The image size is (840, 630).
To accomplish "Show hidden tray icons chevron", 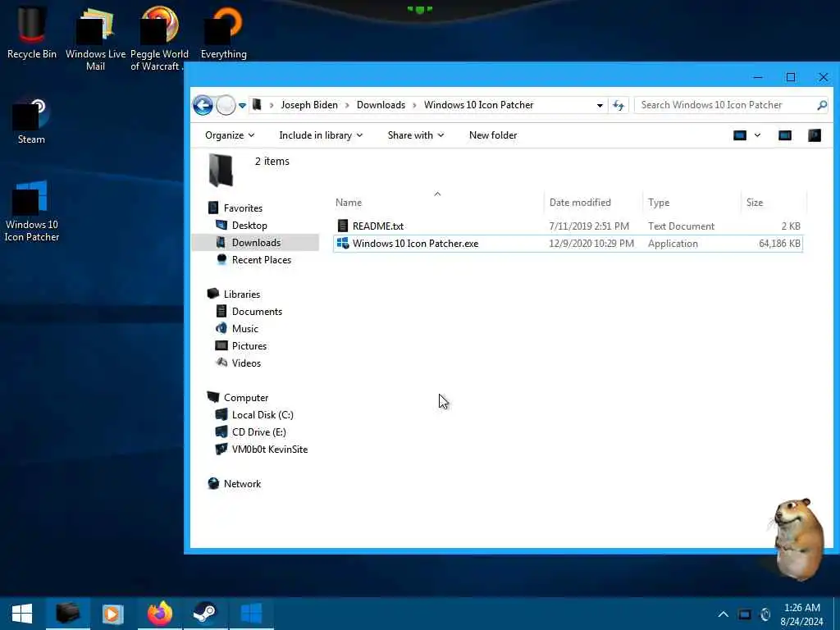I will pyautogui.click(x=723, y=614).
